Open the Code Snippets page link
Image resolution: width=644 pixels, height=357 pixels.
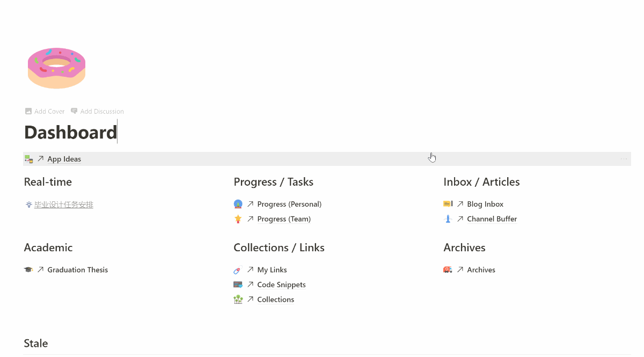coord(281,285)
